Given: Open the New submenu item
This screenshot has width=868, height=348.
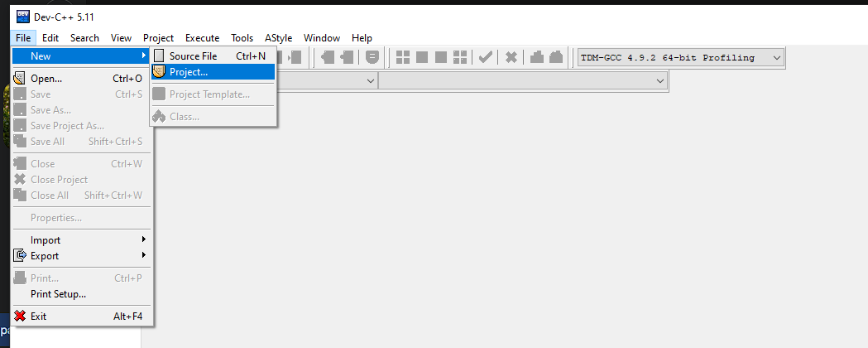Looking at the screenshot, I should pyautogui.click(x=81, y=56).
